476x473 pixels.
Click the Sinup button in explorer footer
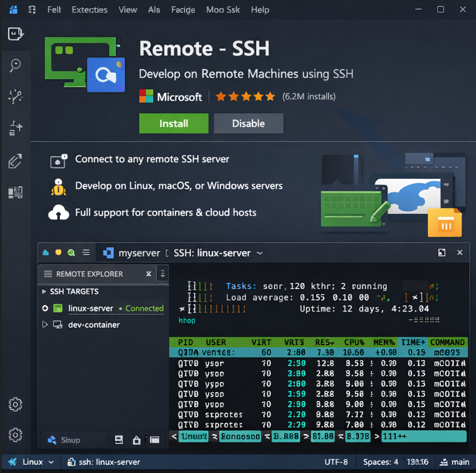(64, 440)
